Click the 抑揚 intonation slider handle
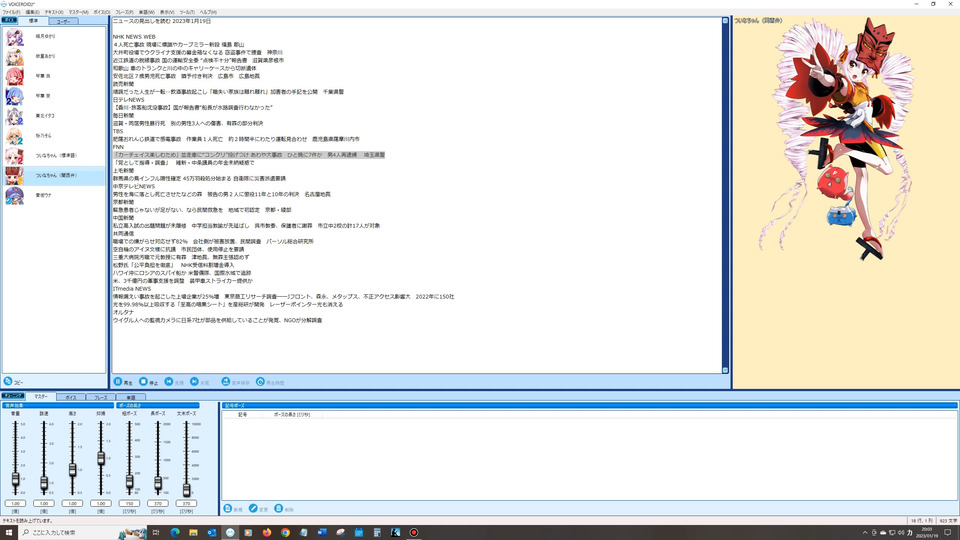Screen dimensions: 960x540 click(x=101, y=458)
